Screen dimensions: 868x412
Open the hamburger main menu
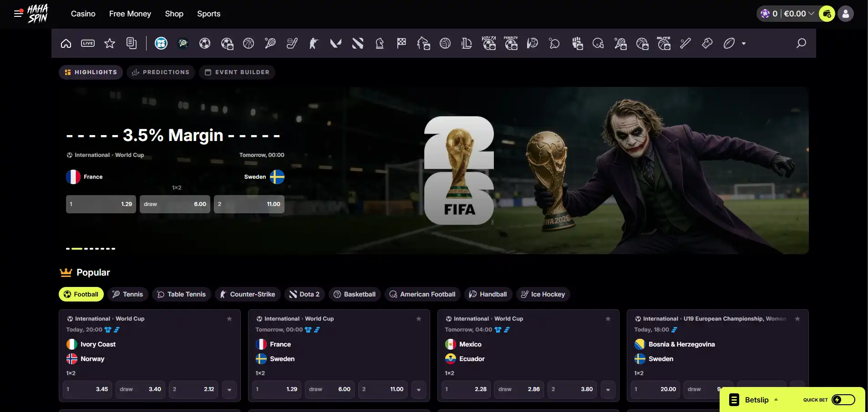pos(19,13)
